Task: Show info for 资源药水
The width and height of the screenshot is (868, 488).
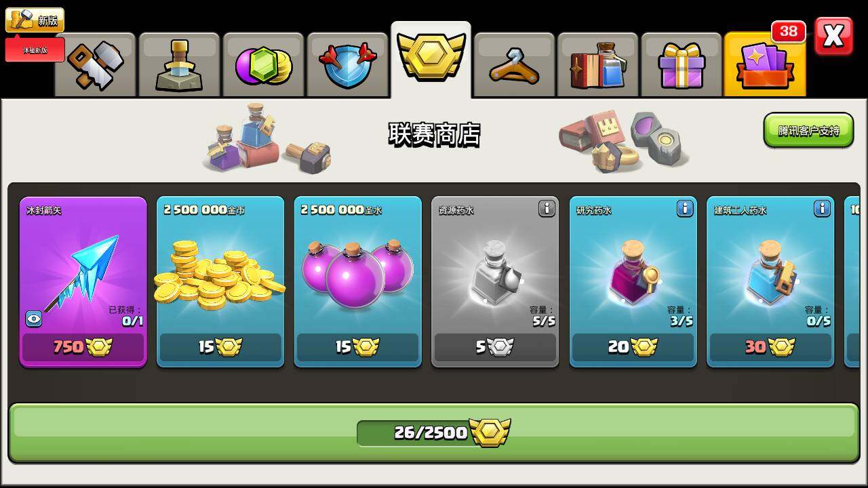Action: pyautogui.click(x=547, y=209)
